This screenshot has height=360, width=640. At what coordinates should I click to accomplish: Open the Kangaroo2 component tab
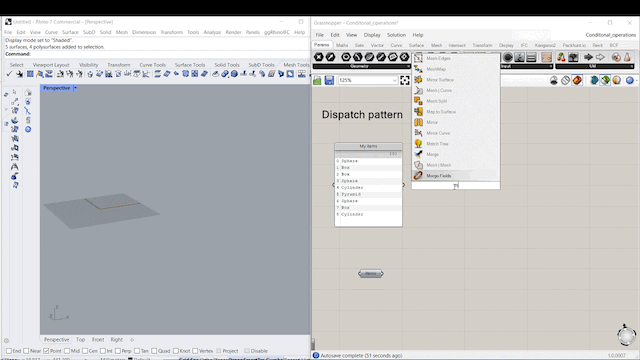[545, 45]
